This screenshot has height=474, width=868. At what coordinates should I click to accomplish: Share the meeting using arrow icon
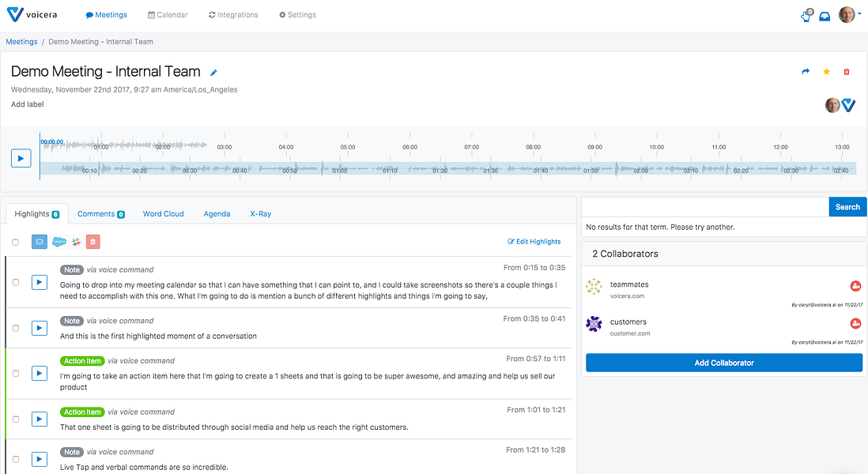[806, 71]
